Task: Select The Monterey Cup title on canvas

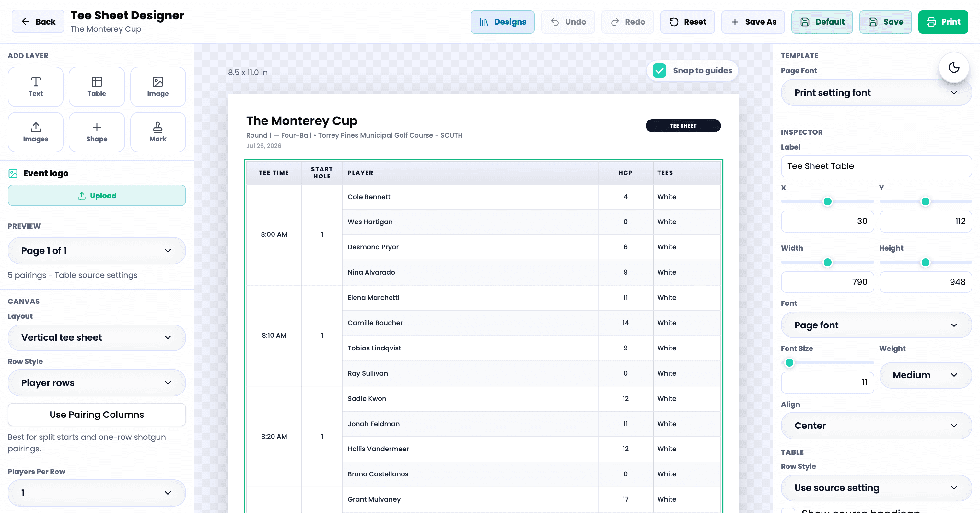Action: pos(302,120)
